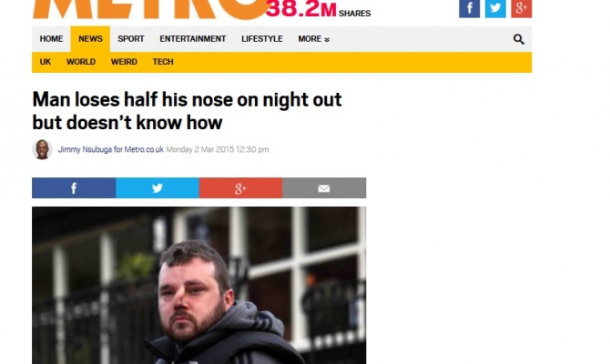The height and width of the screenshot is (364, 610).
Task: Share article via Twitter bar button
Action: (158, 188)
